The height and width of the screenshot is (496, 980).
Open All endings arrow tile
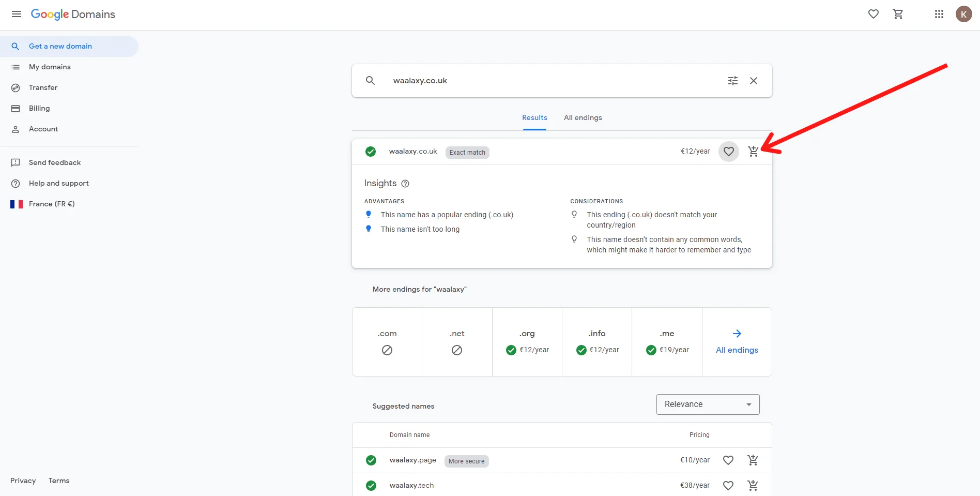point(737,342)
